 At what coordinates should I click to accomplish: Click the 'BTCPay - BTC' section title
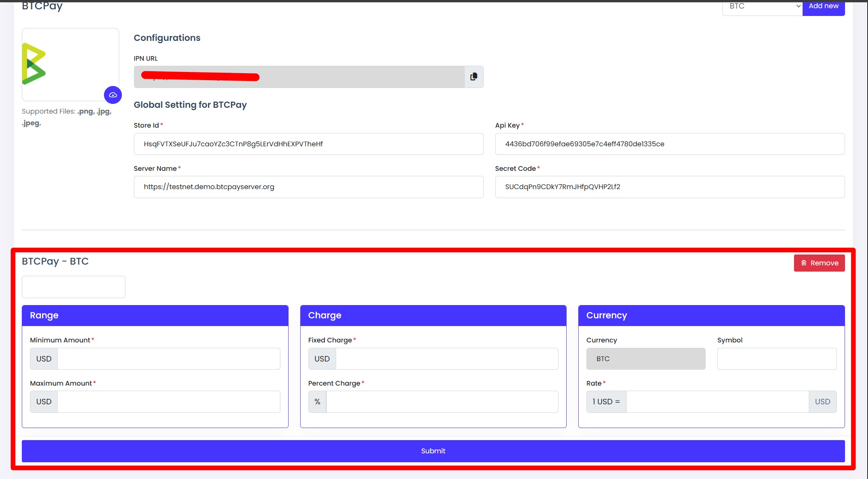click(x=55, y=261)
